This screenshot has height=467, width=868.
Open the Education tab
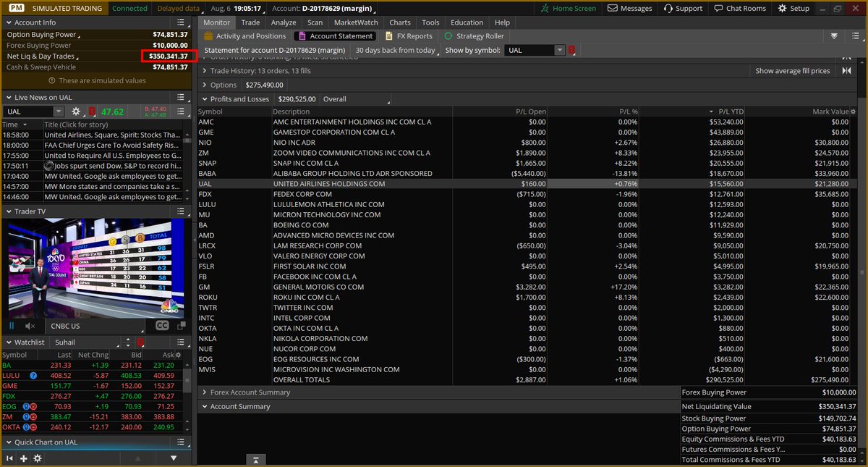[467, 22]
